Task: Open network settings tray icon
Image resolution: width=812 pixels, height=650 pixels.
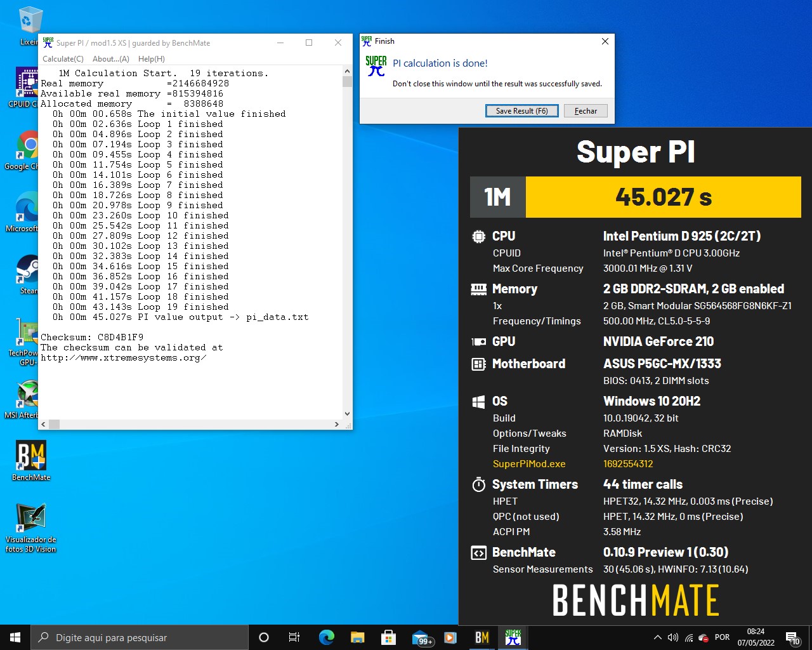Action: (x=688, y=637)
